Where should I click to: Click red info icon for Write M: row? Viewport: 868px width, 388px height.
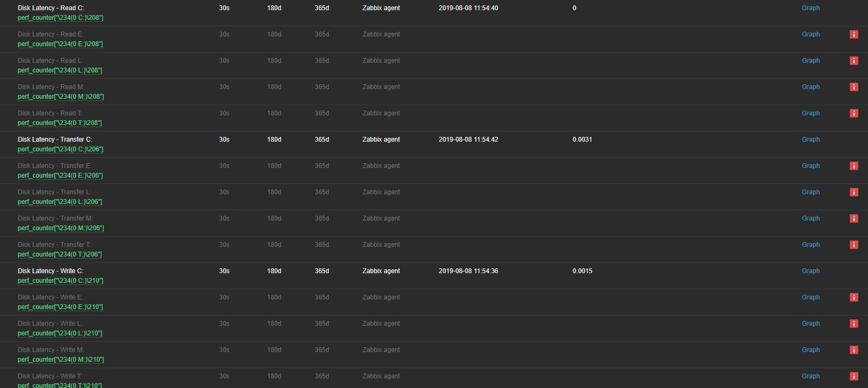(853, 350)
